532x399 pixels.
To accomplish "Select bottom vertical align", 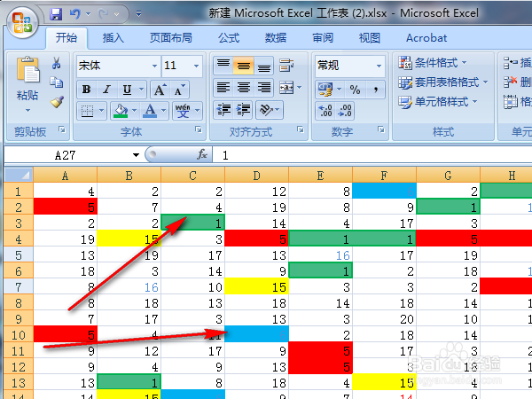I will pyautogui.click(x=263, y=65).
